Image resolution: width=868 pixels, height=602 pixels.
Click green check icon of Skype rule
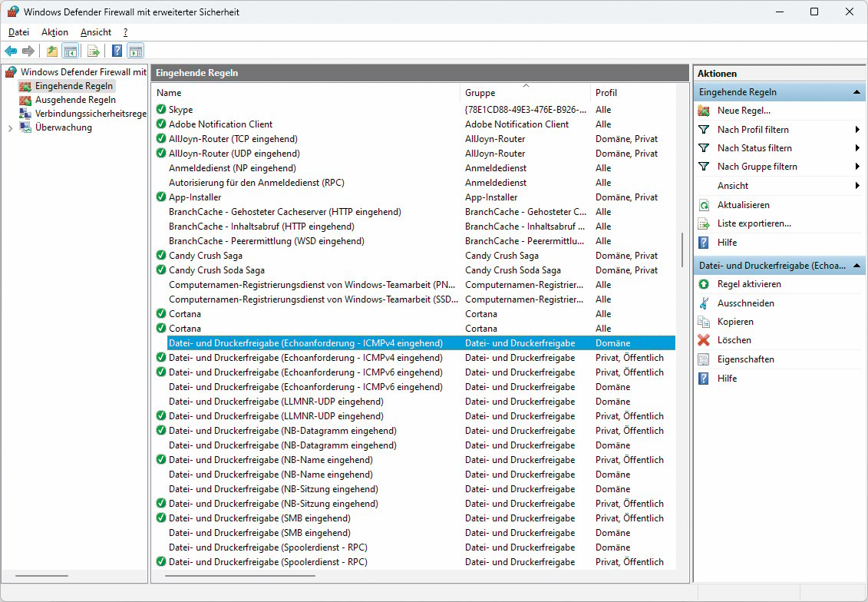[161, 109]
